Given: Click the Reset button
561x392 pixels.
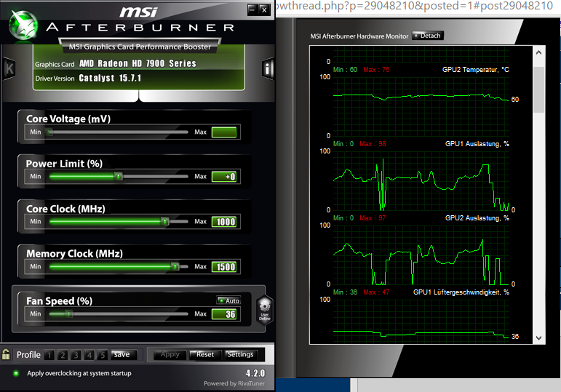Looking at the screenshot, I should tap(205, 354).
